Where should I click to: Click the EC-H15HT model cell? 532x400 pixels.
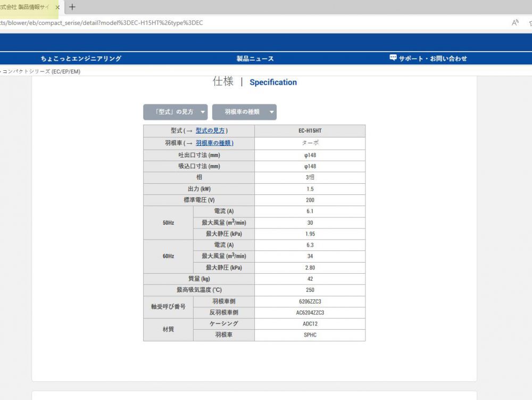(310, 131)
